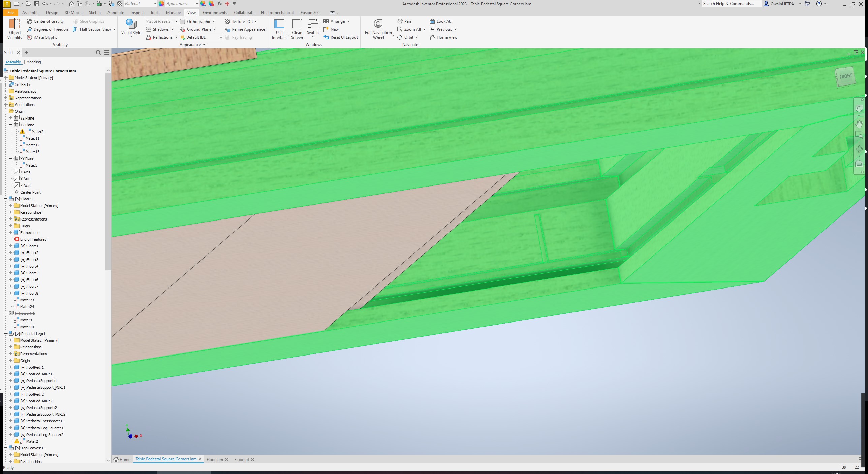The image size is (868, 474).
Task: Click Home View in ribbon
Action: 443,37
